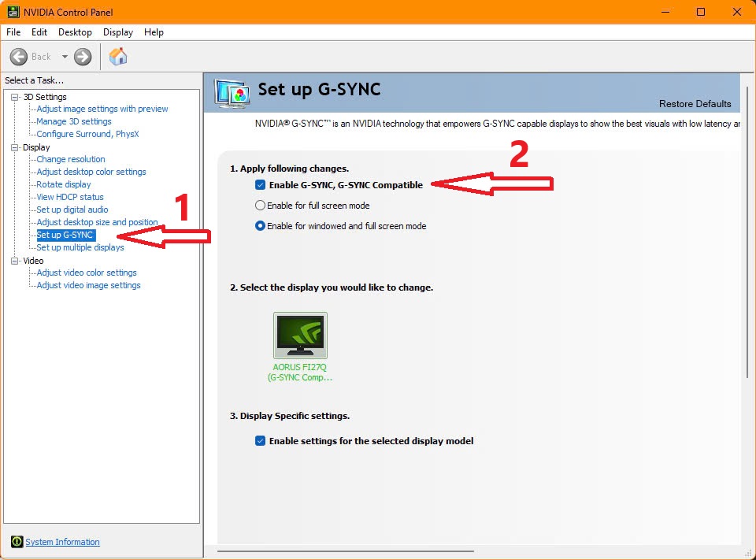The width and height of the screenshot is (756, 560).
Task: Collapse the Video tree node
Action: point(15,261)
